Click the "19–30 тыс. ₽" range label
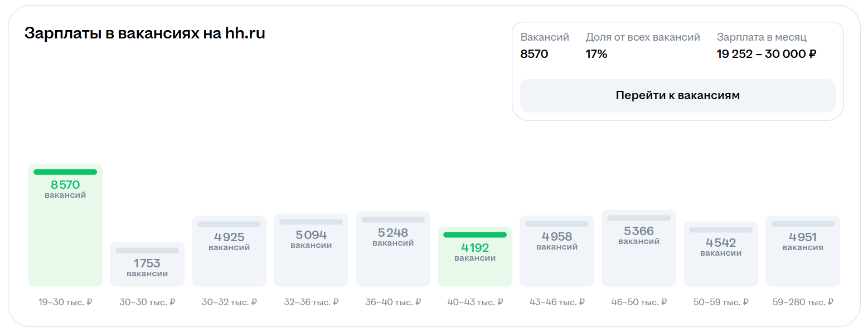The image size is (868, 332). click(65, 302)
